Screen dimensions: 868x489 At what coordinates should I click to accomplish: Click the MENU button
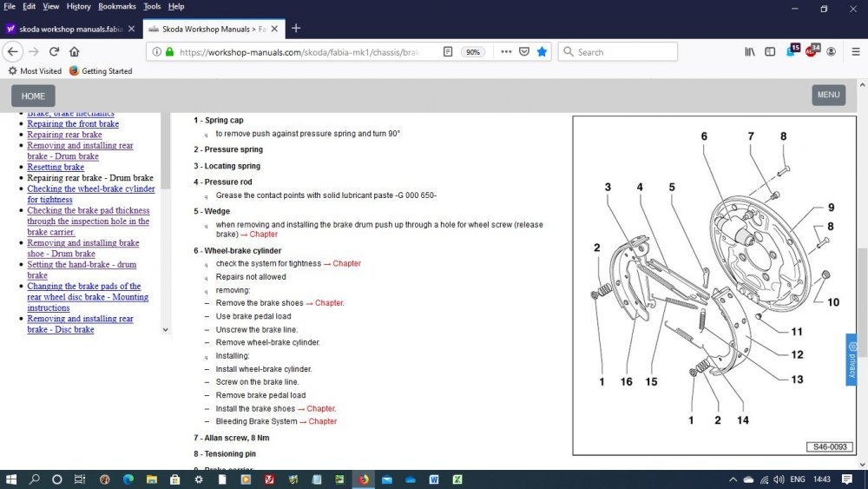point(828,95)
